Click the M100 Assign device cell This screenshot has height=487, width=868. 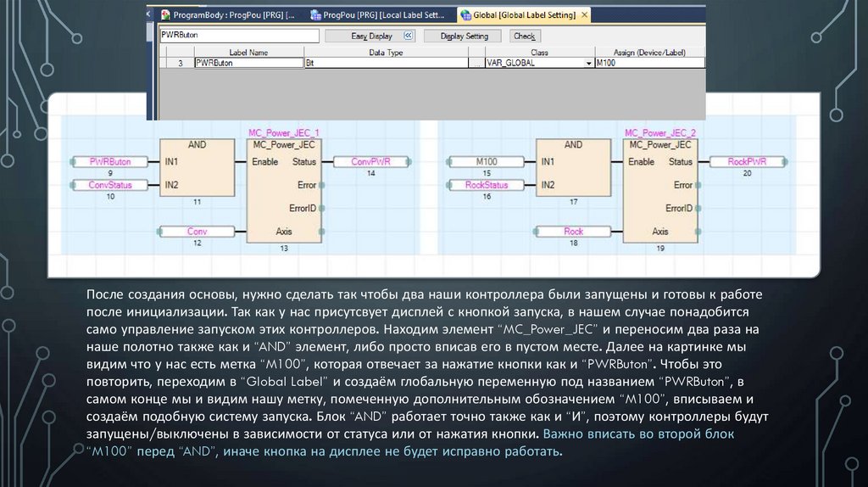click(648, 64)
